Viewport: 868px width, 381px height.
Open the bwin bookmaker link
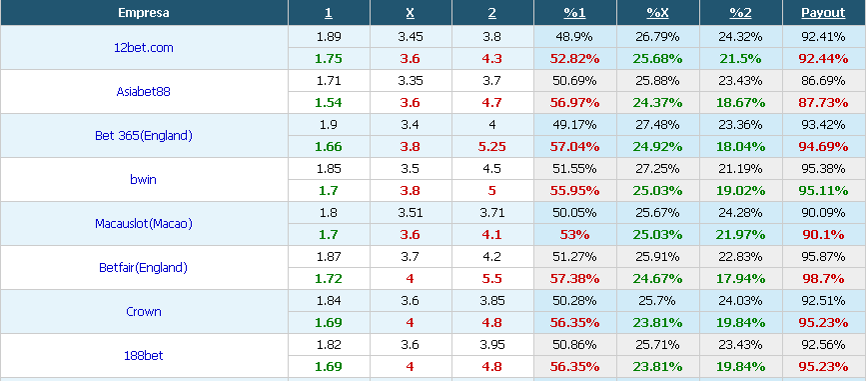pyautogui.click(x=144, y=180)
